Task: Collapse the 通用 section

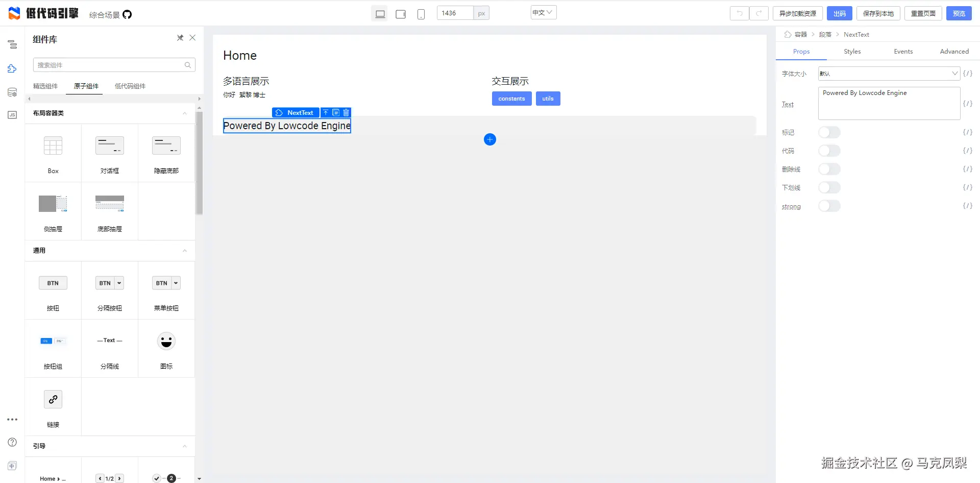Action: pyautogui.click(x=185, y=251)
